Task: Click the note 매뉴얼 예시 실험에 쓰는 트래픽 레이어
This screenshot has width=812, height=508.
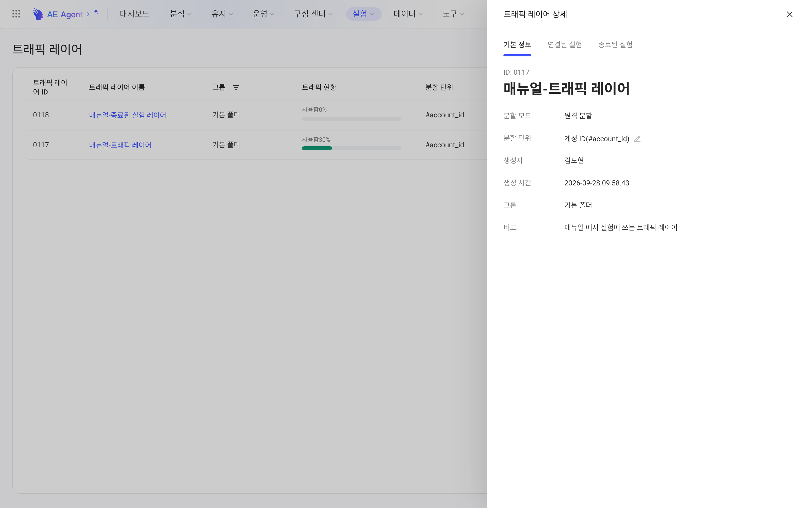Action: (x=621, y=228)
